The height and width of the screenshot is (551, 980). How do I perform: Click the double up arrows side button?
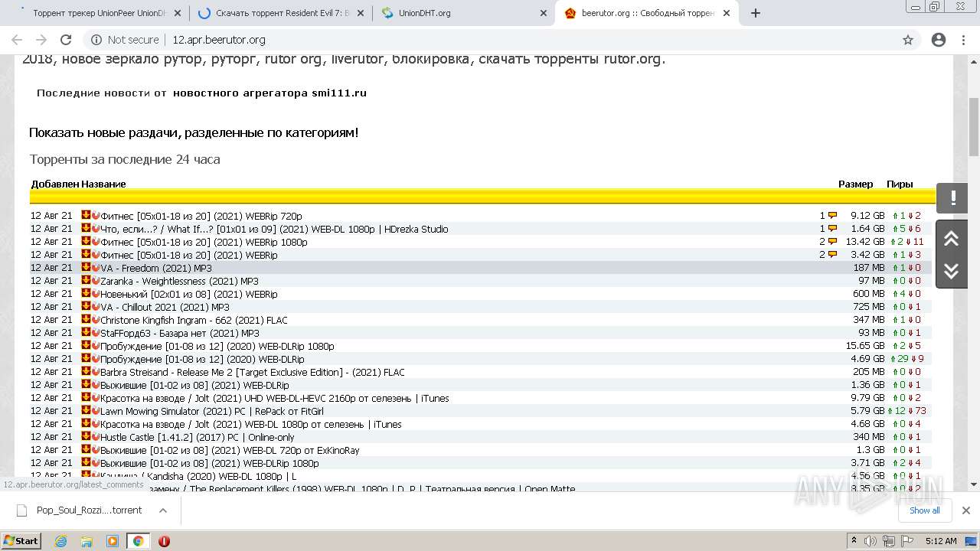coord(951,239)
